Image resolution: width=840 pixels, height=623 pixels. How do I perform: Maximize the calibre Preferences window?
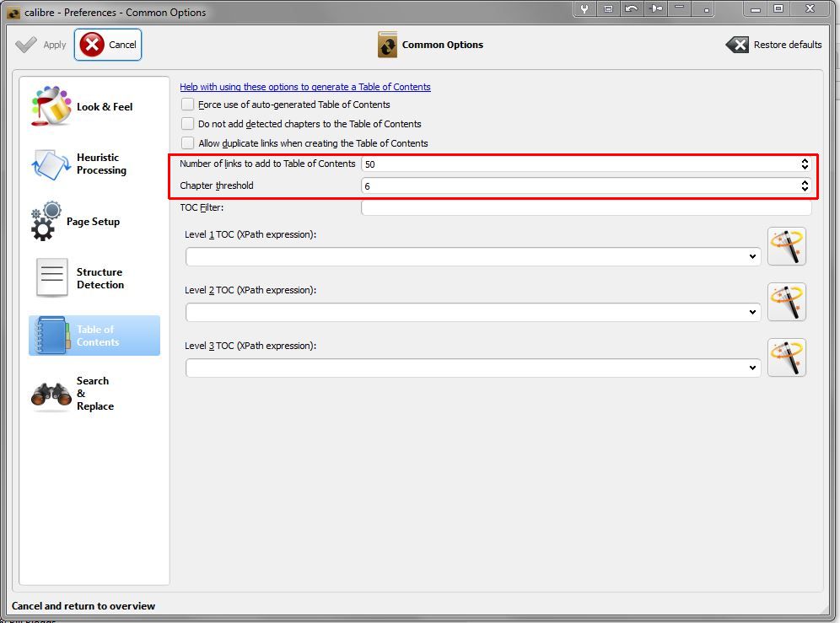(779, 8)
